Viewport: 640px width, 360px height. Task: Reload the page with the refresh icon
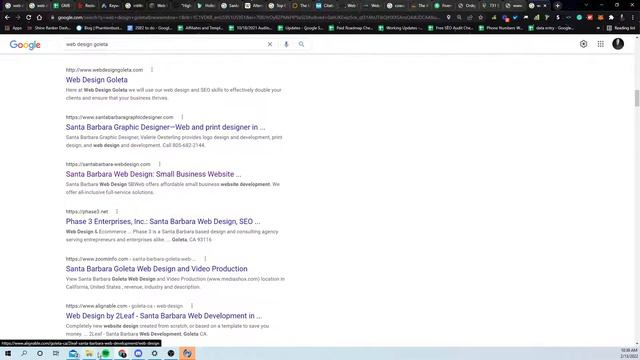point(29,18)
